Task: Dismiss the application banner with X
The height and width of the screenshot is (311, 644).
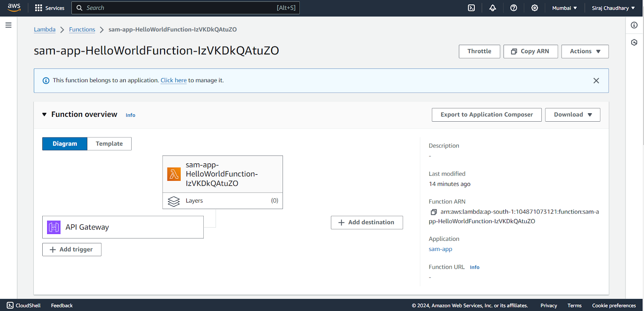Action: click(x=596, y=81)
